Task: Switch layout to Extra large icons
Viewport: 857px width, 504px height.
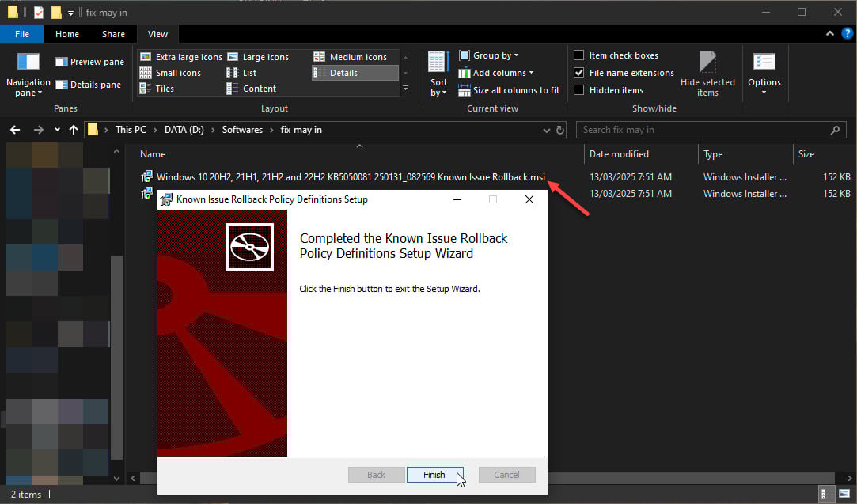Action: 181,57
